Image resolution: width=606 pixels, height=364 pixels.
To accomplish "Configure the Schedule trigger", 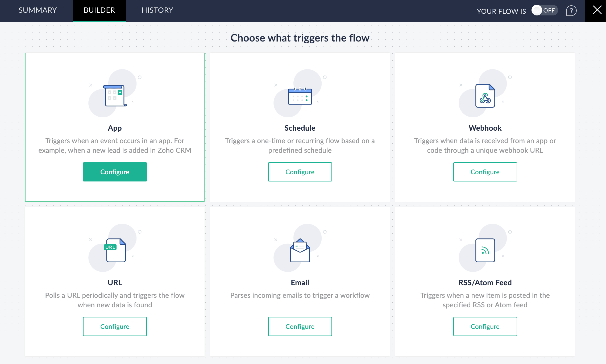I will pyautogui.click(x=300, y=172).
